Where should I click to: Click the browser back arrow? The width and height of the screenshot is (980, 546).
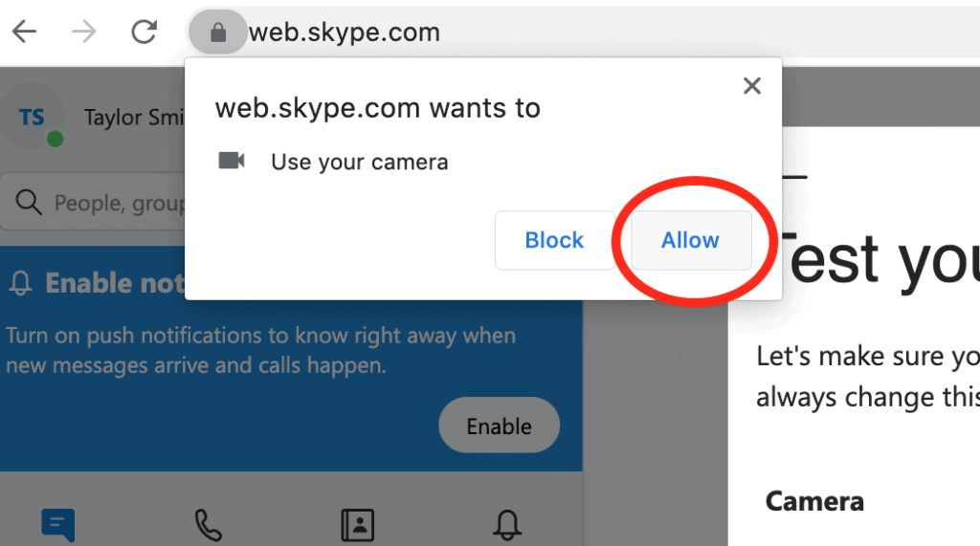pos(24,32)
